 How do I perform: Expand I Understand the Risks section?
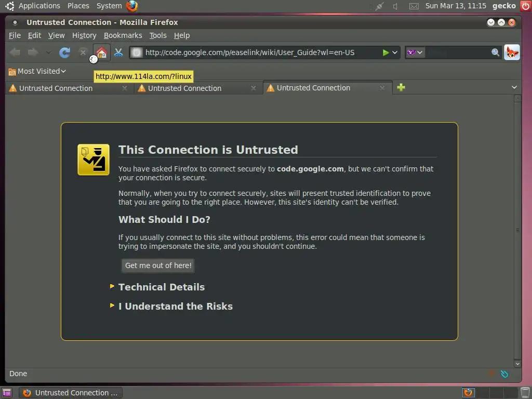tap(176, 307)
